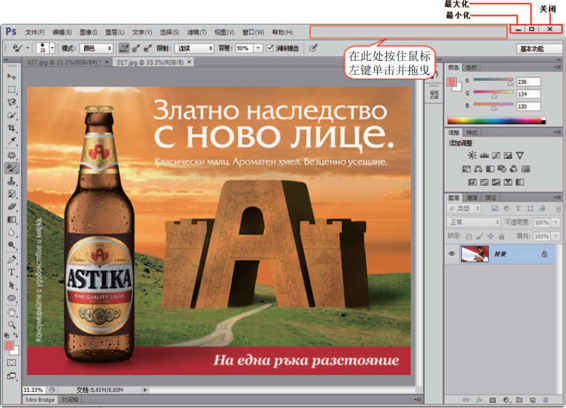Add an Invert adjustment layer

(472, 182)
